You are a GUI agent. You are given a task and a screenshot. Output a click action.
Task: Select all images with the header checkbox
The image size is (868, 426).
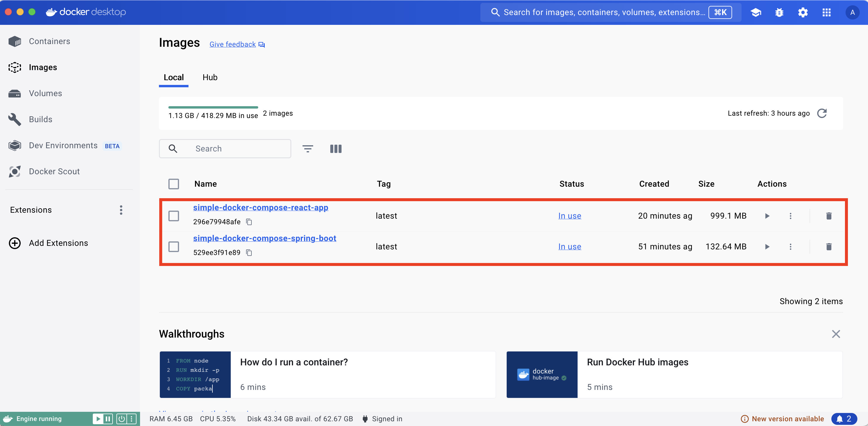[x=173, y=184]
